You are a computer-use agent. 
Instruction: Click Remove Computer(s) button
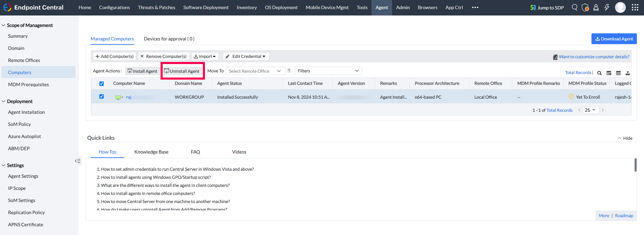click(163, 56)
